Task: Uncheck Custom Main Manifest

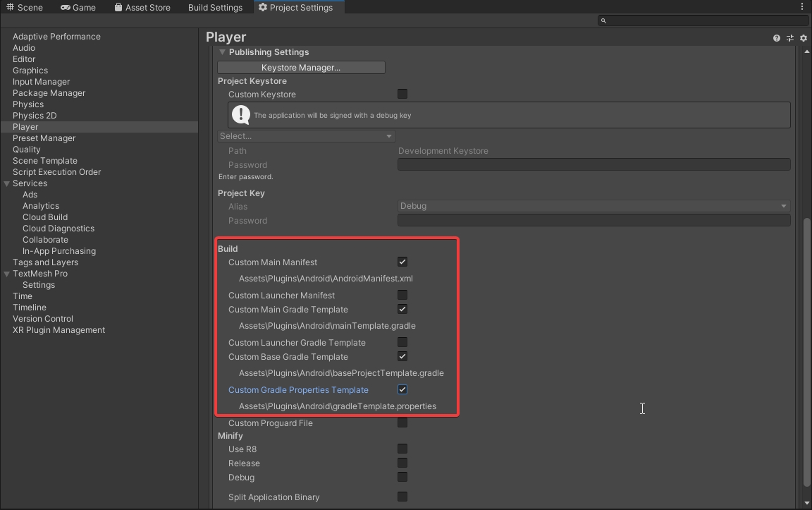Action: [402, 262]
